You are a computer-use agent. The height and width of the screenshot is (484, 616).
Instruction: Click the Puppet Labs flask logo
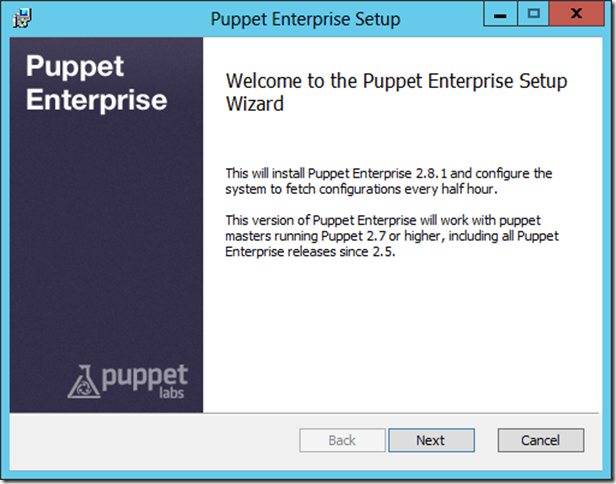pyautogui.click(x=86, y=379)
